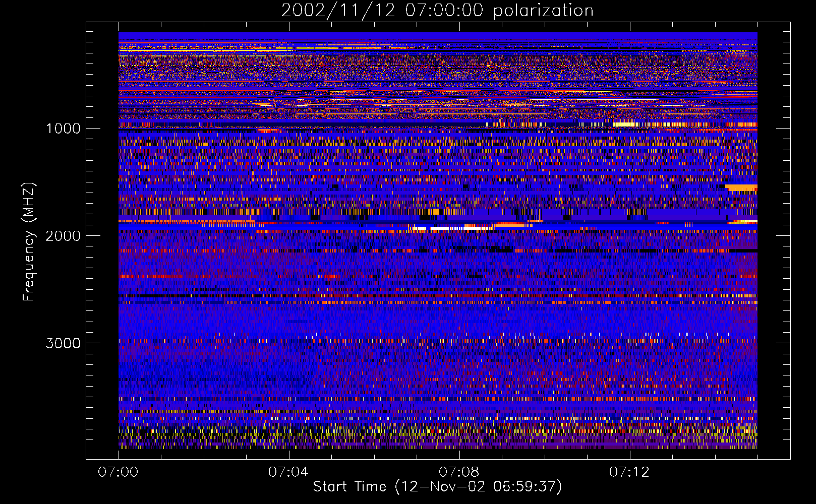
Task: Click the 07:00 time axis label
Action: (x=118, y=472)
